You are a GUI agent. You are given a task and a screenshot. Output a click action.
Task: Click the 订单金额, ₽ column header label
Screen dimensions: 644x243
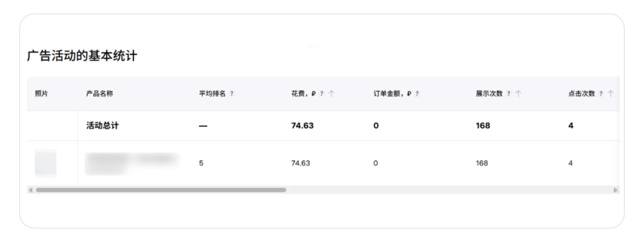tap(392, 94)
